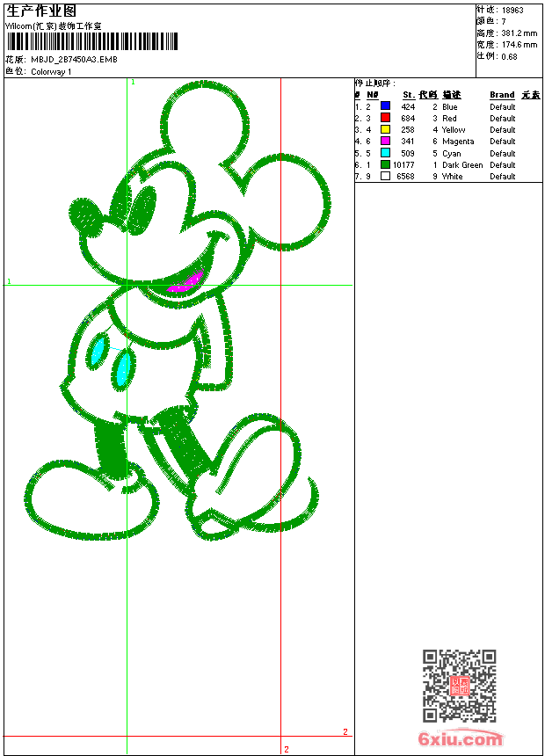Screen dimensions: 545x756
Task: Select the White description text
Action: point(453,177)
